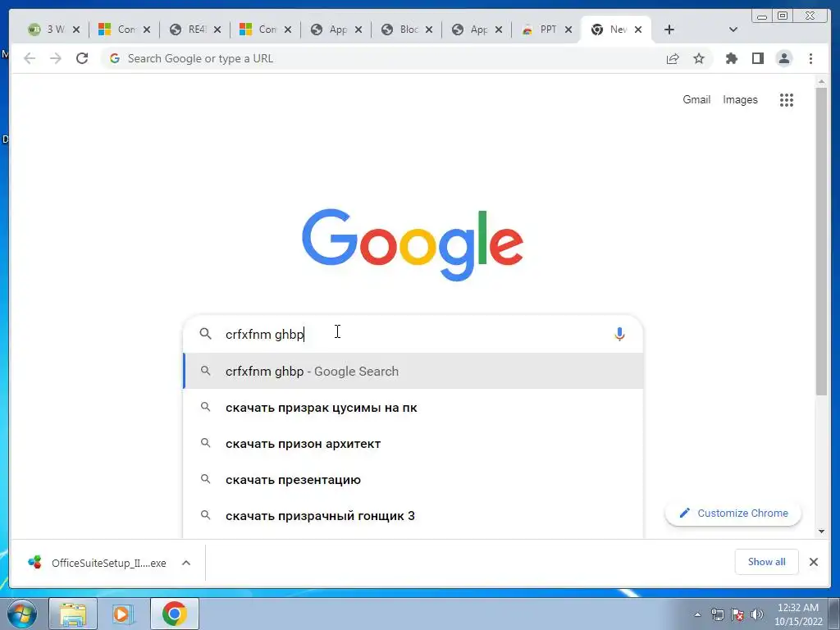Open the Action Center flag icon
Screen dimensions: 840x630
737,614
